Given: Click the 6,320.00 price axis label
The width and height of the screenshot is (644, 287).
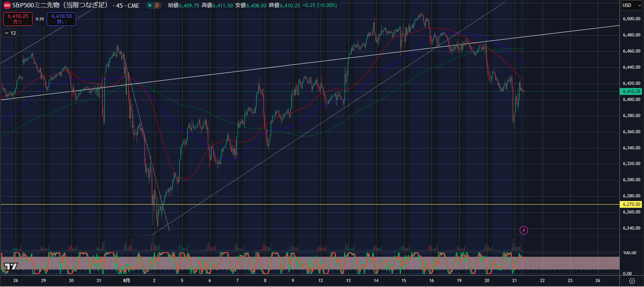Looking at the screenshot, I should tap(631, 164).
